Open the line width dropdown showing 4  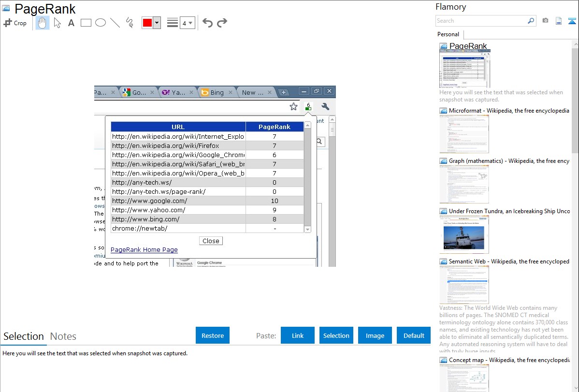pos(187,23)
